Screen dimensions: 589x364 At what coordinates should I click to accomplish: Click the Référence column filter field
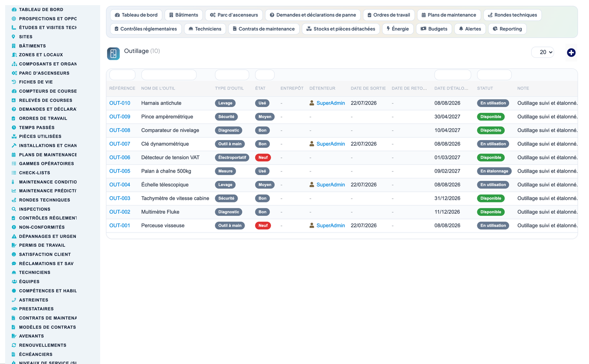pyautogui.click(x=122, y=75)
